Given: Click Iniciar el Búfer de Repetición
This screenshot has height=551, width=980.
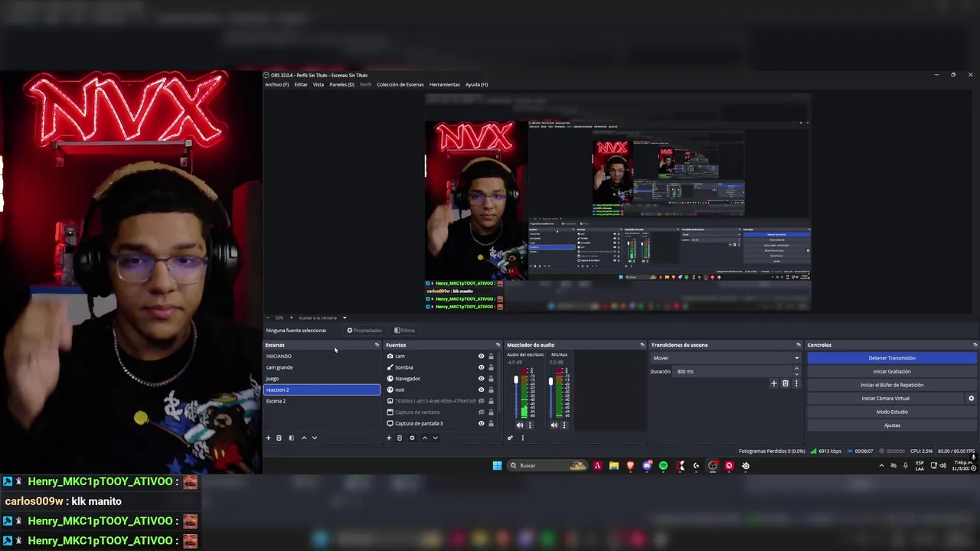Looking at the screenshot, I should (892, 385).
